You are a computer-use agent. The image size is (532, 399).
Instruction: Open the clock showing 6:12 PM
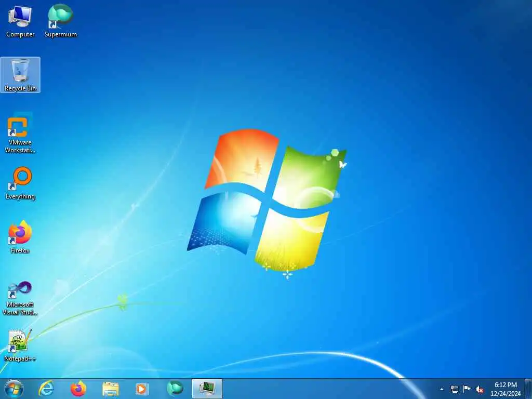tap(506, 389)
